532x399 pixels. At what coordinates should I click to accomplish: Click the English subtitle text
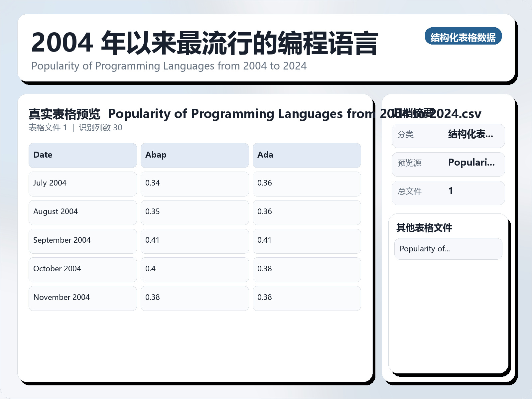pyautogui.click(x=169, y=66)
